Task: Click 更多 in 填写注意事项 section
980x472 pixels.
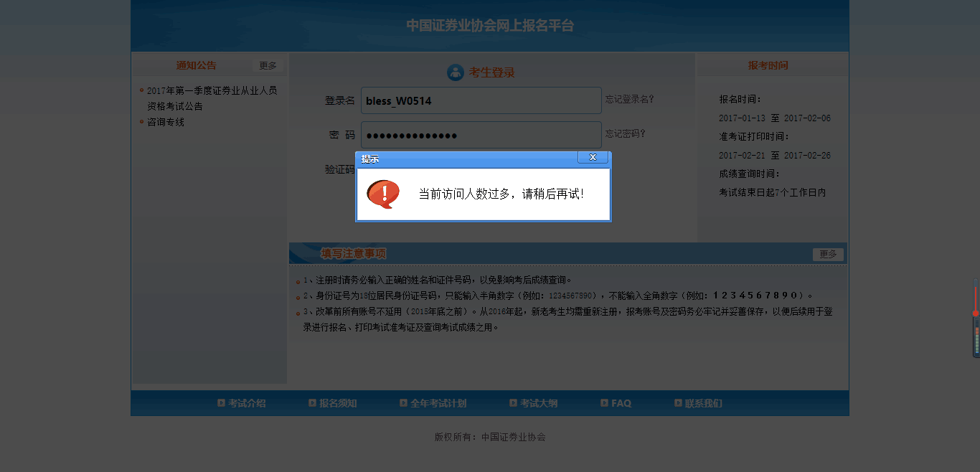Action: tap(828, 254)
